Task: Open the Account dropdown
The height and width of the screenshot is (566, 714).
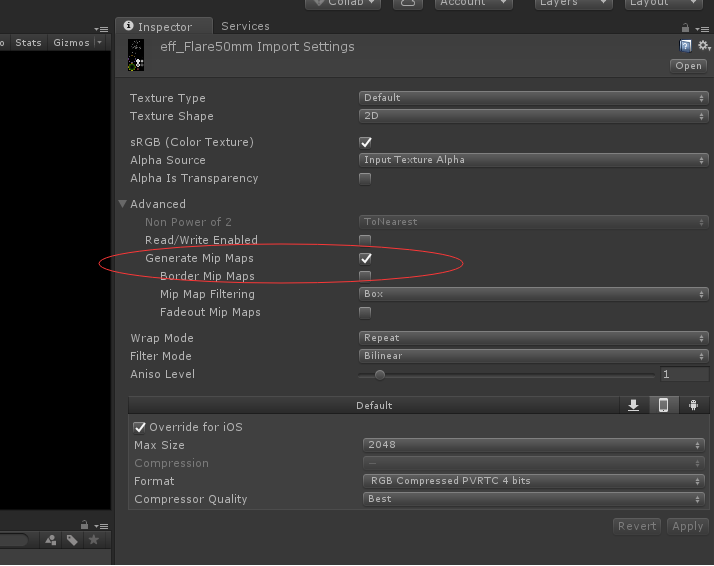Action: tap(474, 4)
